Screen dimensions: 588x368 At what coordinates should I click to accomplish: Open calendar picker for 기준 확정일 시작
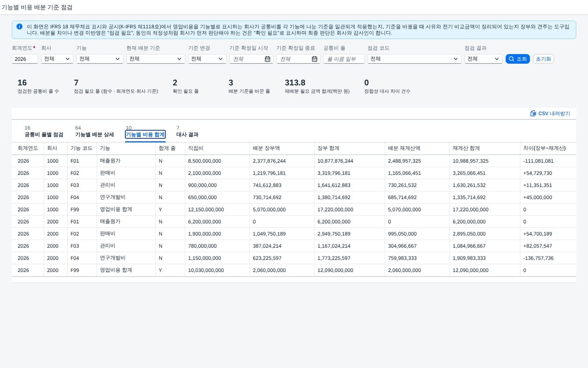pos(267,59)
